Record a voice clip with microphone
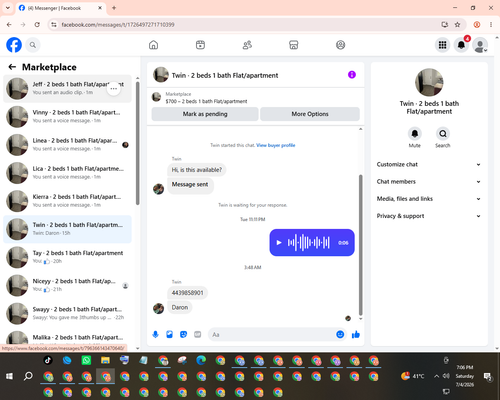The width and height of the screenshot is (500, 400). 155,334
